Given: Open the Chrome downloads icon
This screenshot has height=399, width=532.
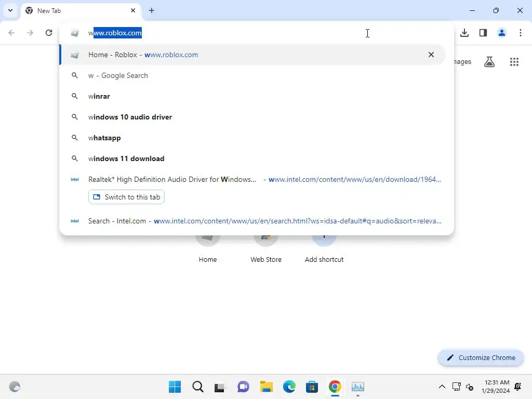Looking at the screenshot, I should [464, 33].
